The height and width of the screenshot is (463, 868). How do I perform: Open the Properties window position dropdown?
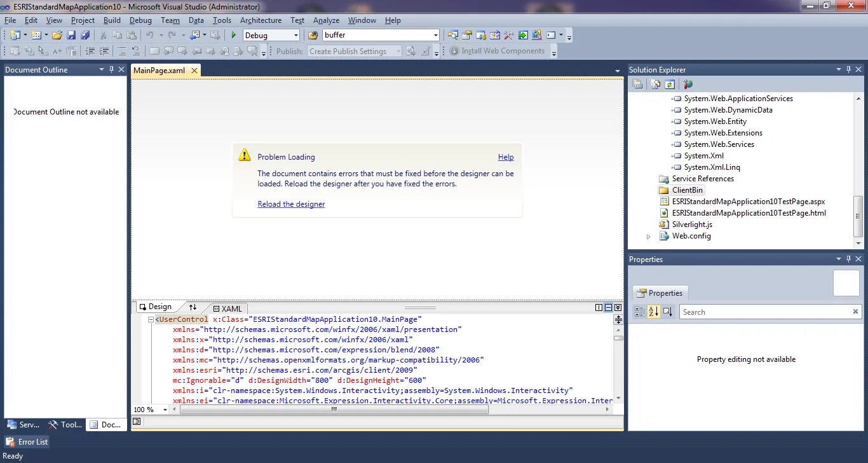838,259
